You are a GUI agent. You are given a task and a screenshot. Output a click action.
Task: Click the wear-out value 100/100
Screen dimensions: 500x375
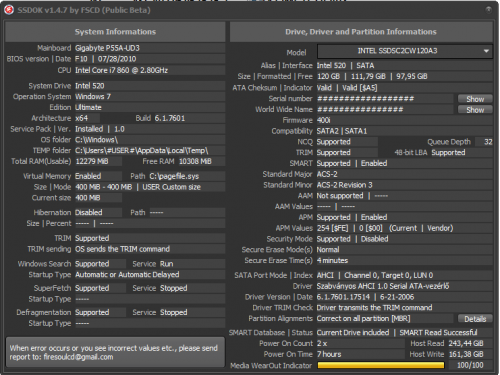point(470,365)
